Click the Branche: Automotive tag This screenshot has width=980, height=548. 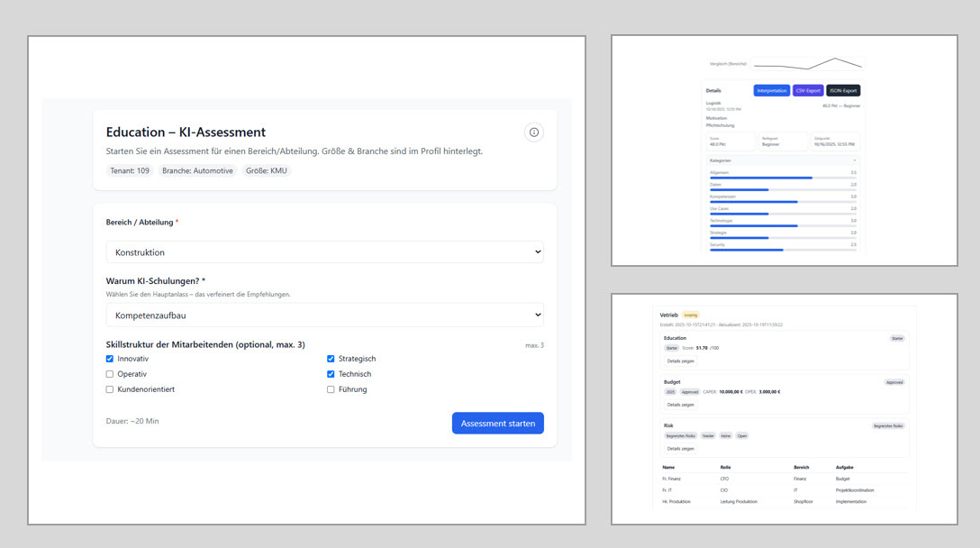197,170
